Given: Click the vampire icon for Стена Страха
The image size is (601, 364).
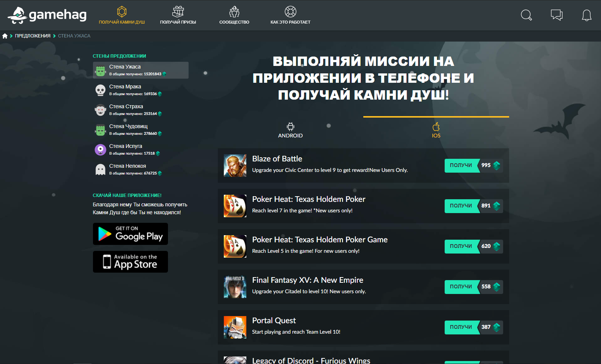Looking at the screenshot, I should pyautogui.click(x=100, y=110).
